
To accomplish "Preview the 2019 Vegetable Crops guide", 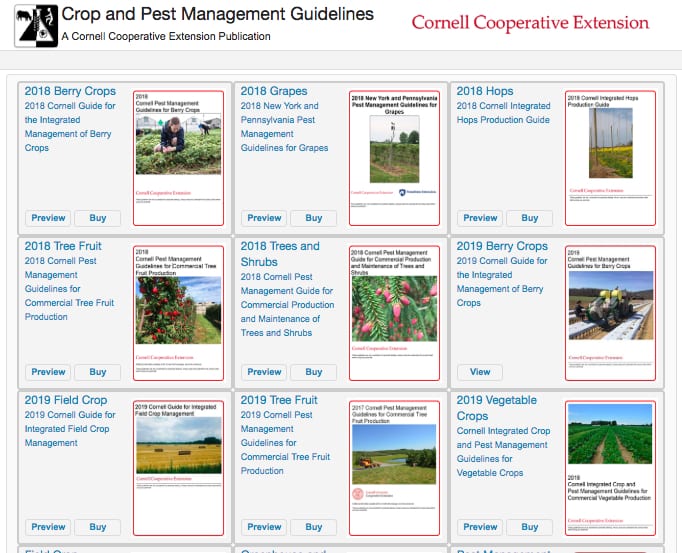I will pyautogui.click(x=480, y=527).
